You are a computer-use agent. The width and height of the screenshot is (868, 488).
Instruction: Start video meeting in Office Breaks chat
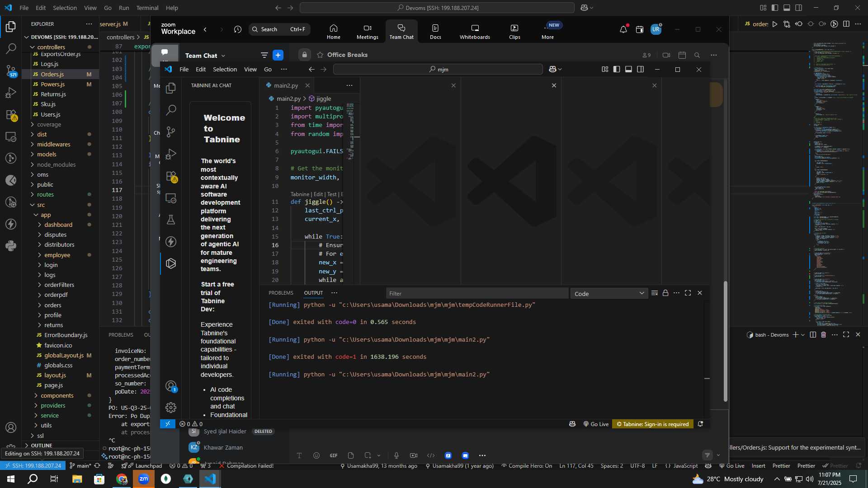[666, 55]
